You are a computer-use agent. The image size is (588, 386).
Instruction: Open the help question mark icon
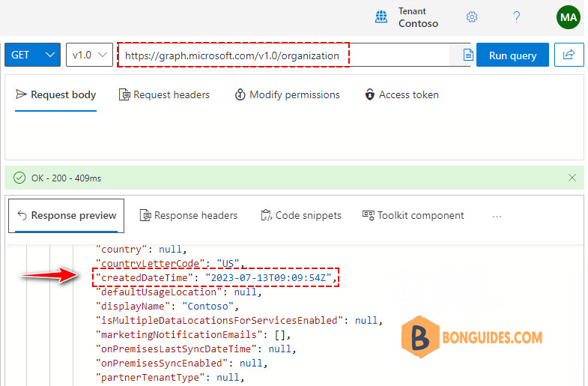(516, 17)
